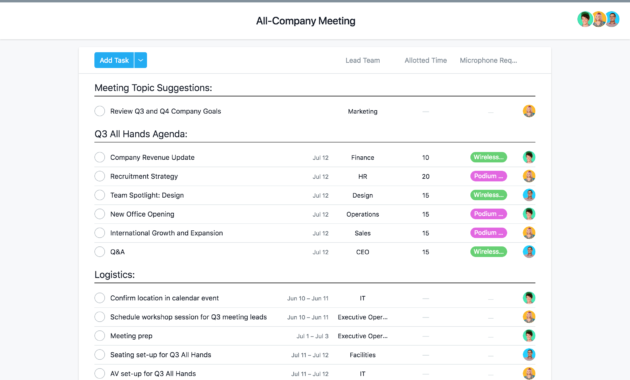Open the Company Revenue Update task name
630x380 pixels.
(152, 157)
